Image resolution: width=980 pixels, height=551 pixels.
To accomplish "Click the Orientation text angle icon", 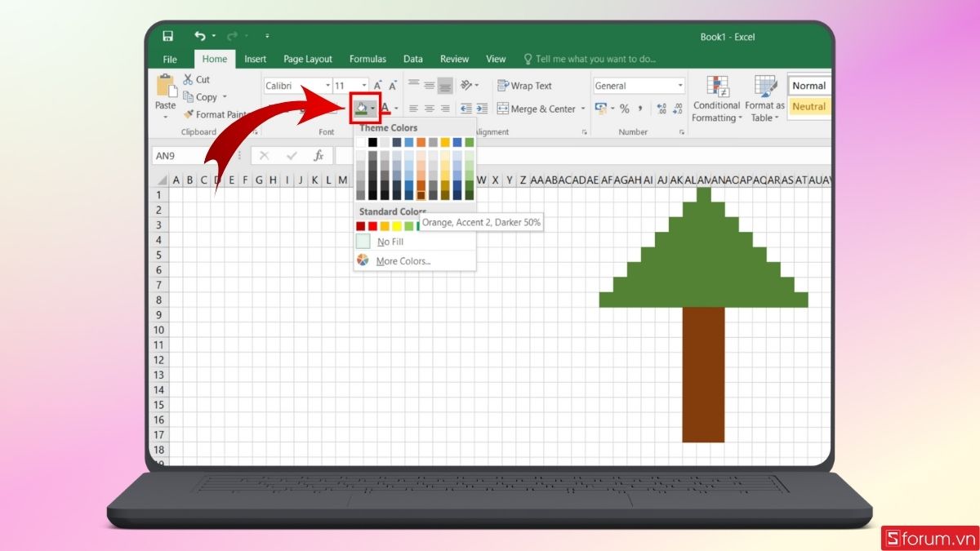I will pyautogui.click(x=466, y=85).
